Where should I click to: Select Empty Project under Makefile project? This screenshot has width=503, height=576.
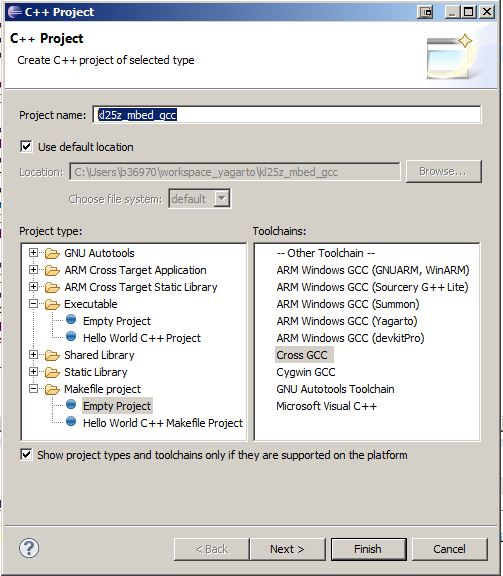(117, 406)
